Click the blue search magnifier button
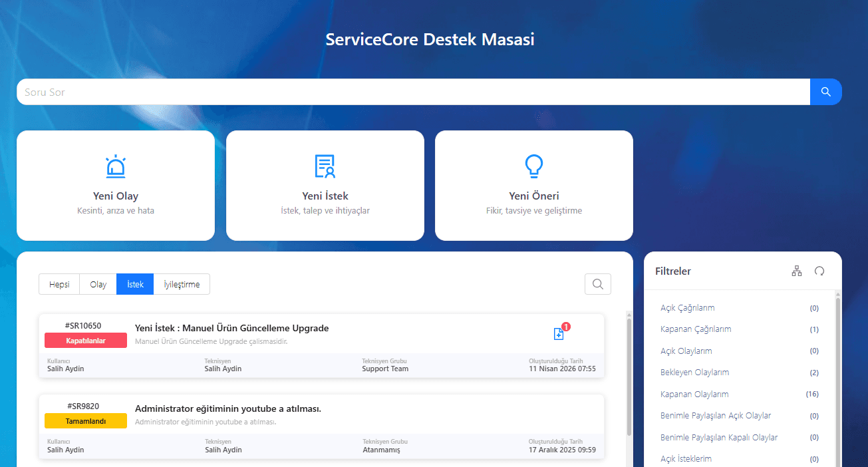868x467 pixels. click(x=825, y=92)
